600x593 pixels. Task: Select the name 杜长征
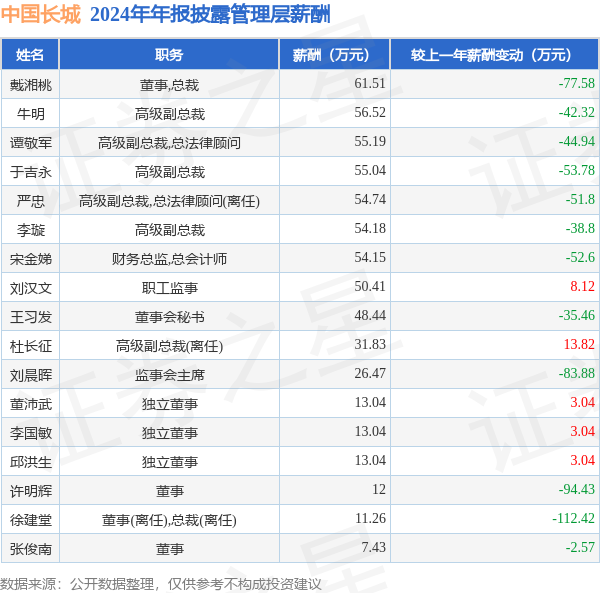31,347
